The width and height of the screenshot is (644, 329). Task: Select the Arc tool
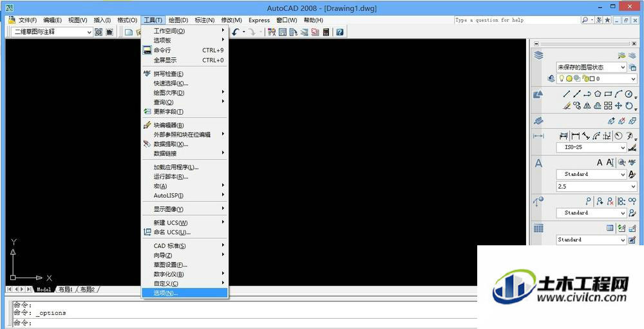(x=618, y=93)
